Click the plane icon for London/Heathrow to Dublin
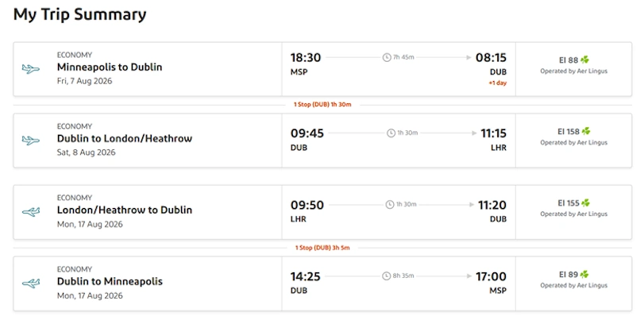Viewport: 644px width, 320px height. tap(31, 212)
